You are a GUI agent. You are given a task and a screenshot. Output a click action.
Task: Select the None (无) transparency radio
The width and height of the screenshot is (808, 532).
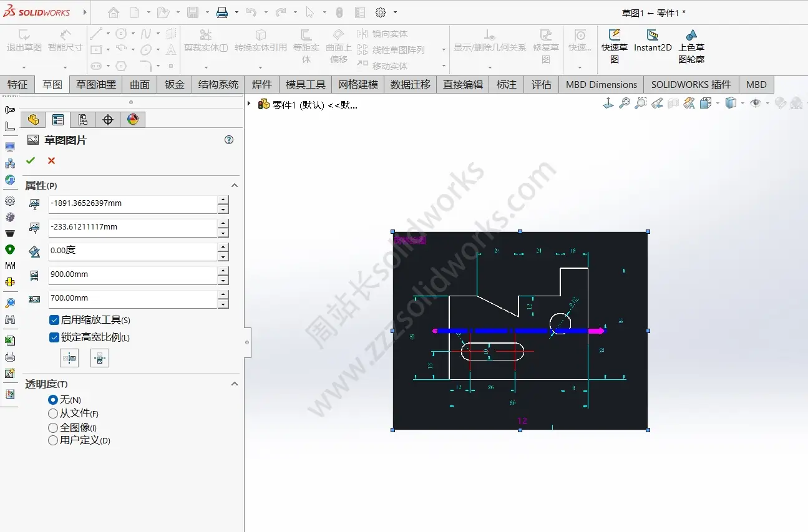tap(53, 400)
